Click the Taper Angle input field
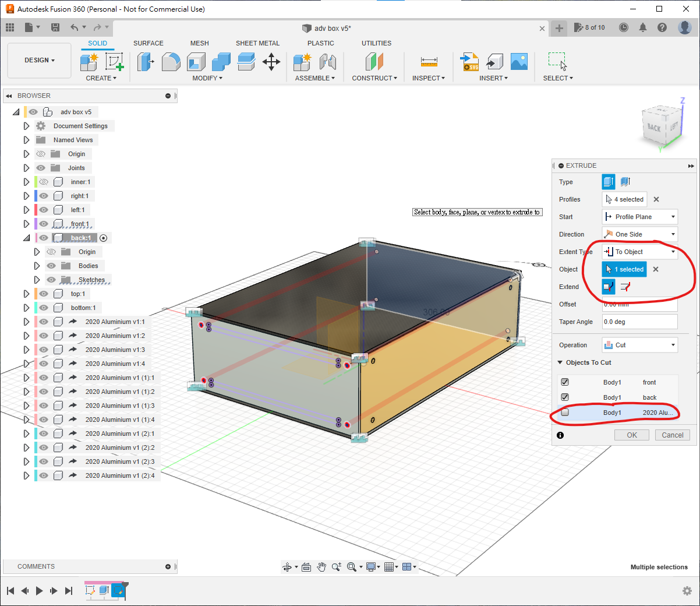 (639, 322)
